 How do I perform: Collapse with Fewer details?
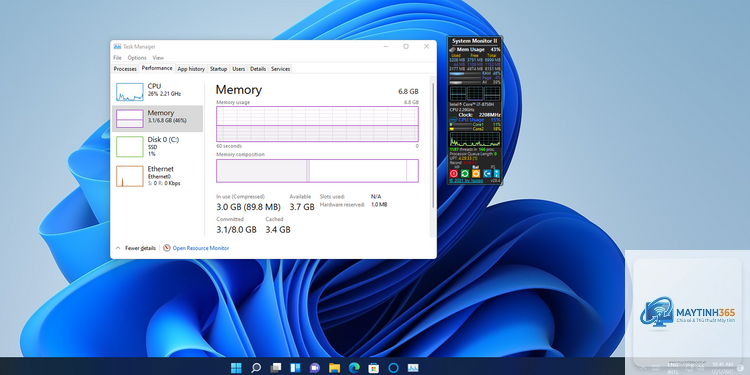[x=136, y=248]
